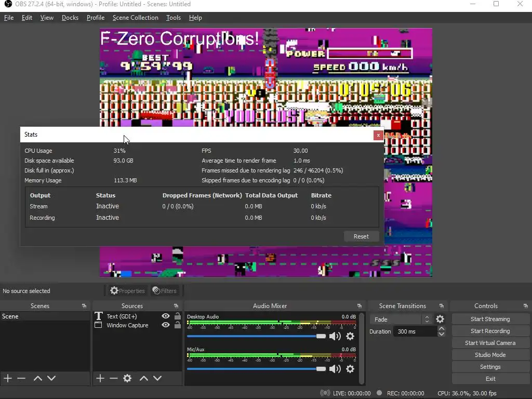
Task: Move source up in list
Action: point(144,378)
